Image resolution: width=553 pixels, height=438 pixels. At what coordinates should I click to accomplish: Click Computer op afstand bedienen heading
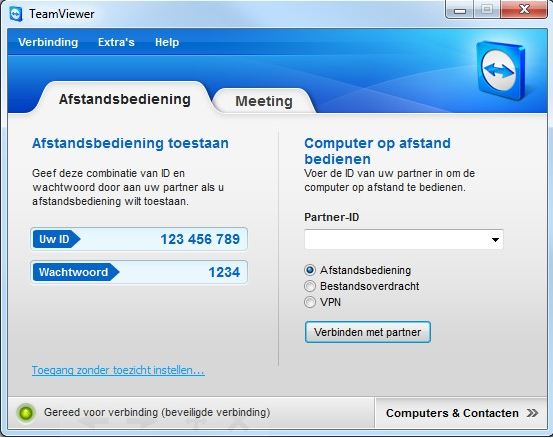pos(377,151)
